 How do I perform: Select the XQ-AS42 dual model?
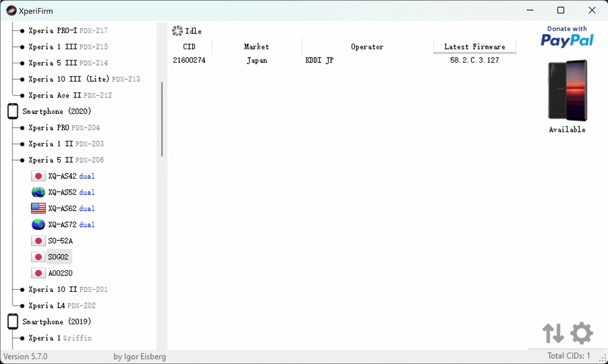tap(72, 176)
